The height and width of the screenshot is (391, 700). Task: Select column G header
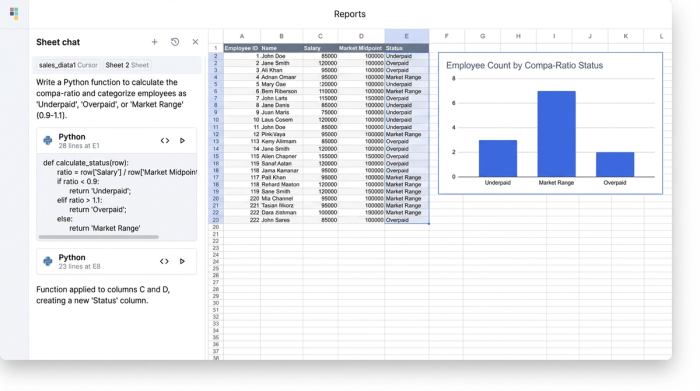click(x=483, y=36)
